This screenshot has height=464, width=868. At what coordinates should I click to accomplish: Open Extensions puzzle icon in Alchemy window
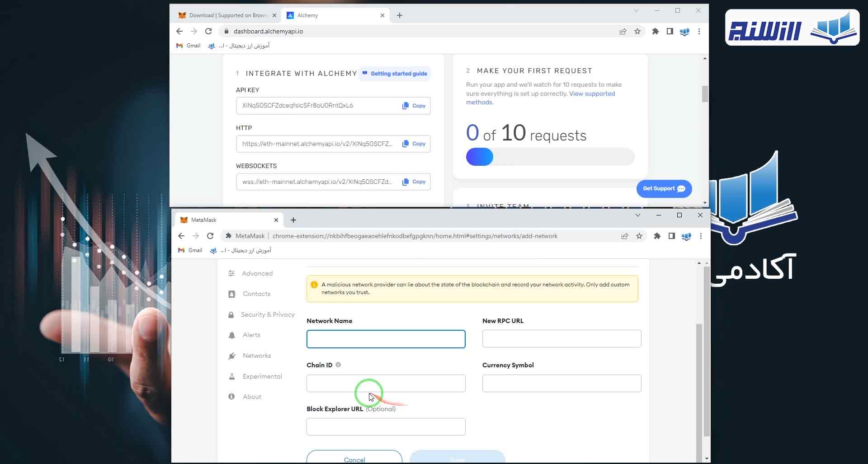[656, 31]
